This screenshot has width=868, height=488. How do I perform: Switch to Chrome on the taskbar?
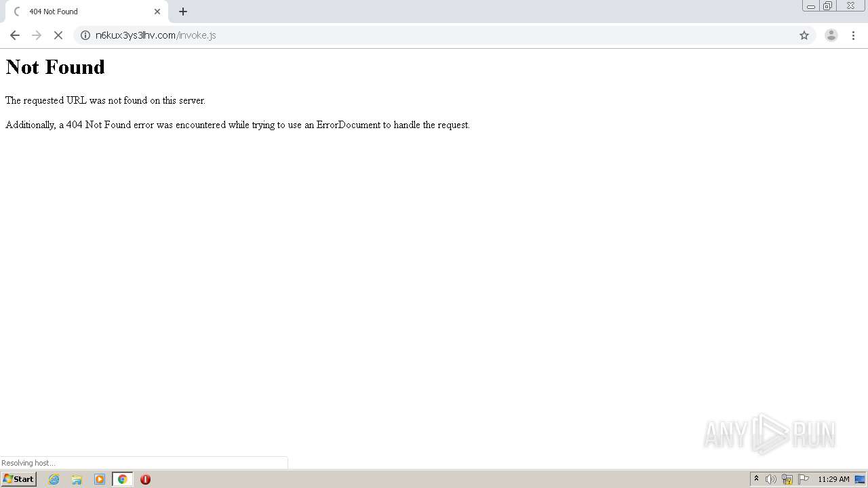pos(123,479)
